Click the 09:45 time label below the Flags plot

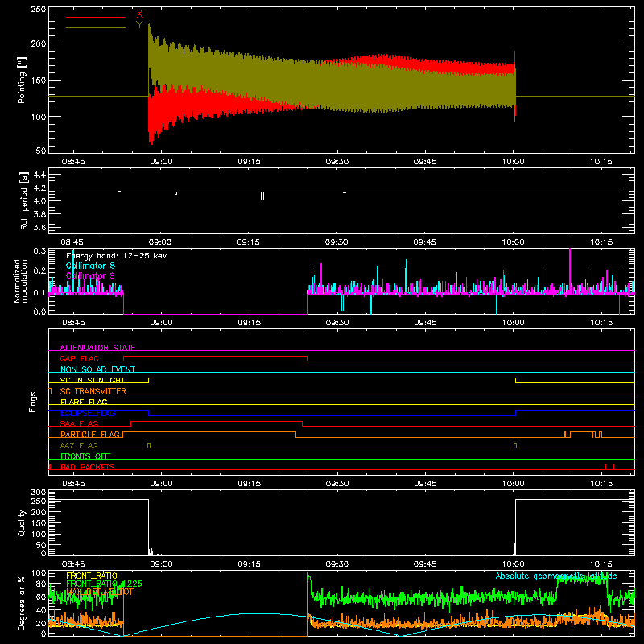(x=425, y=484)
